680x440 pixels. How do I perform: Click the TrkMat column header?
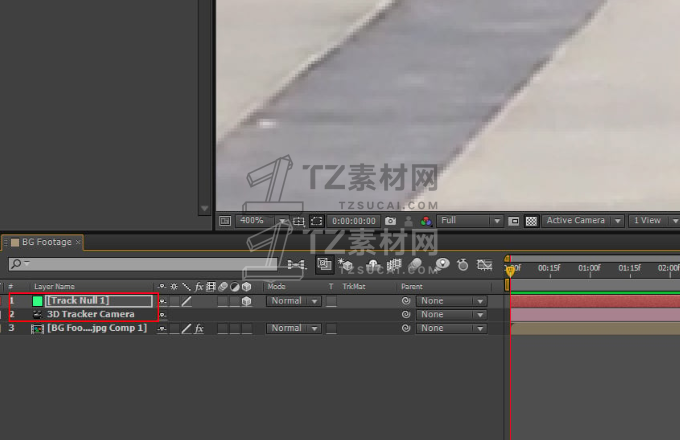354,287
